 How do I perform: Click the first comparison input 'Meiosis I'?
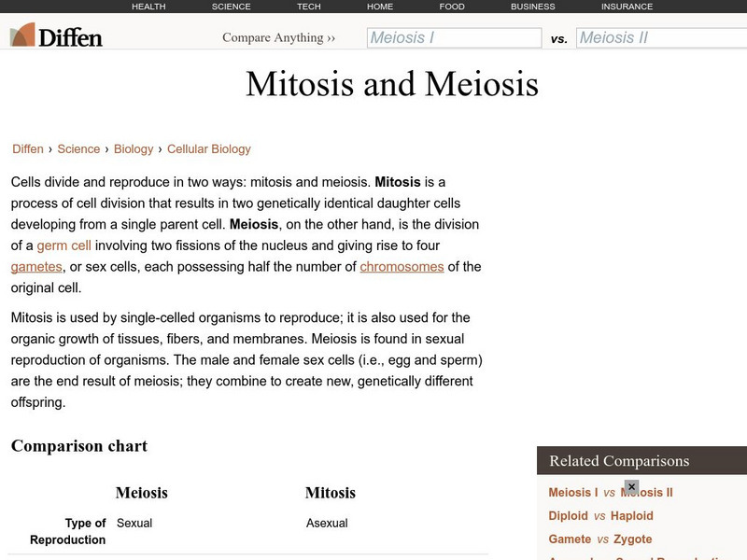tap(454, 38)
